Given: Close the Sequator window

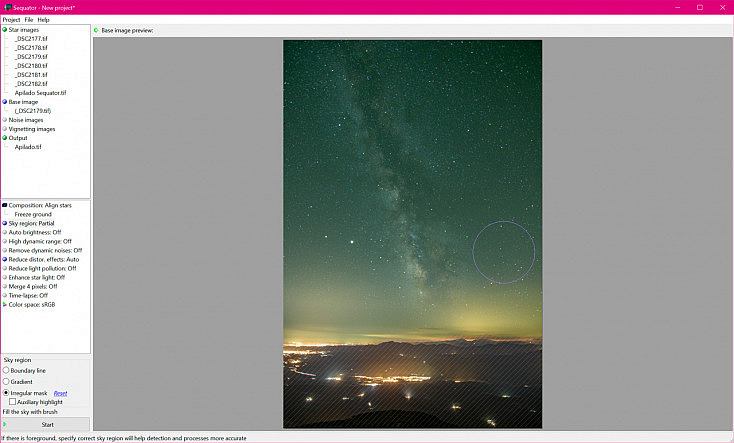Looking at the screenshot, I should (x=722, y=7).
